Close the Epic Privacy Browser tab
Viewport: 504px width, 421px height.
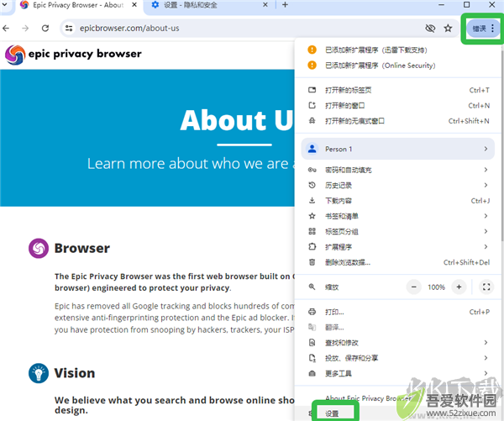coord(134,5)
